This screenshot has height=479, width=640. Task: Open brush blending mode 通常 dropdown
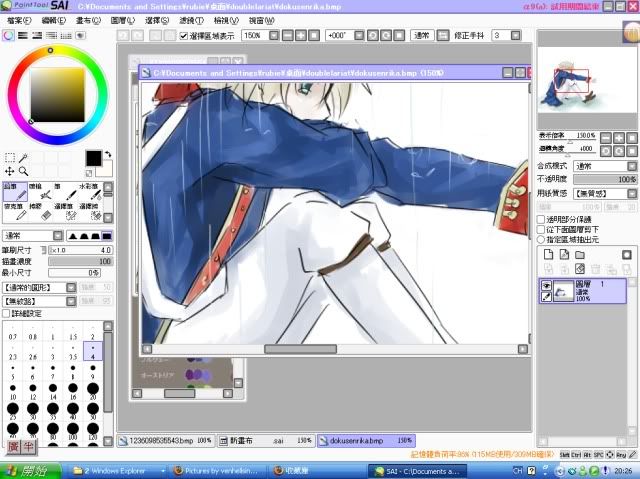[x=58, y=235]
